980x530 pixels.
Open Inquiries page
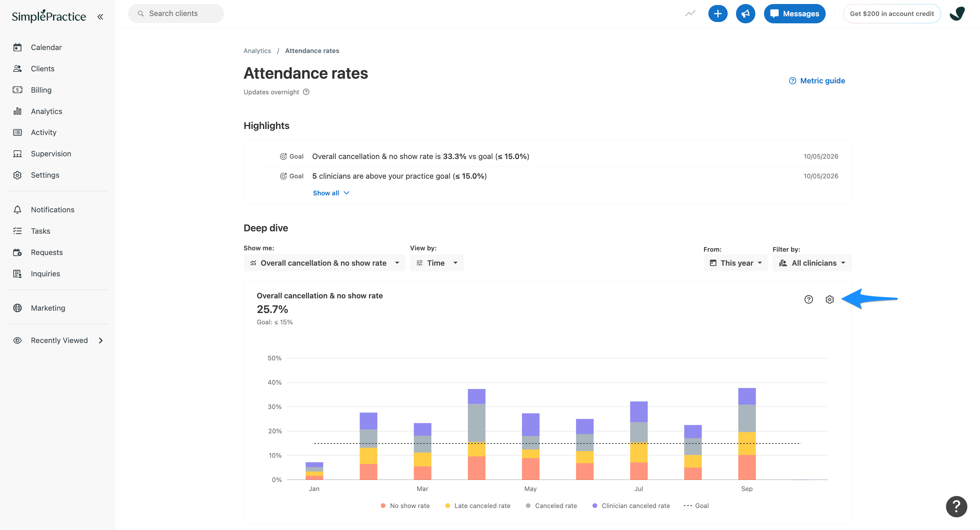tap(45, 274)
